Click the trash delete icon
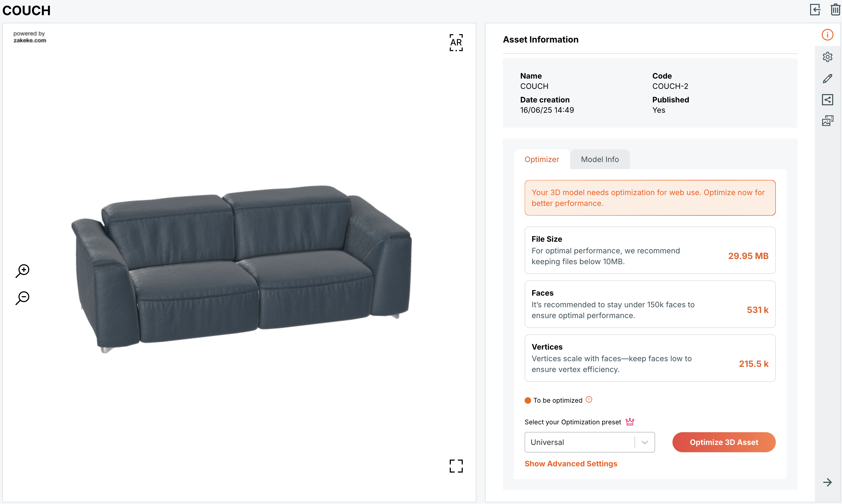The height and width of the screenshot is (504, 842). pos(835,10)
